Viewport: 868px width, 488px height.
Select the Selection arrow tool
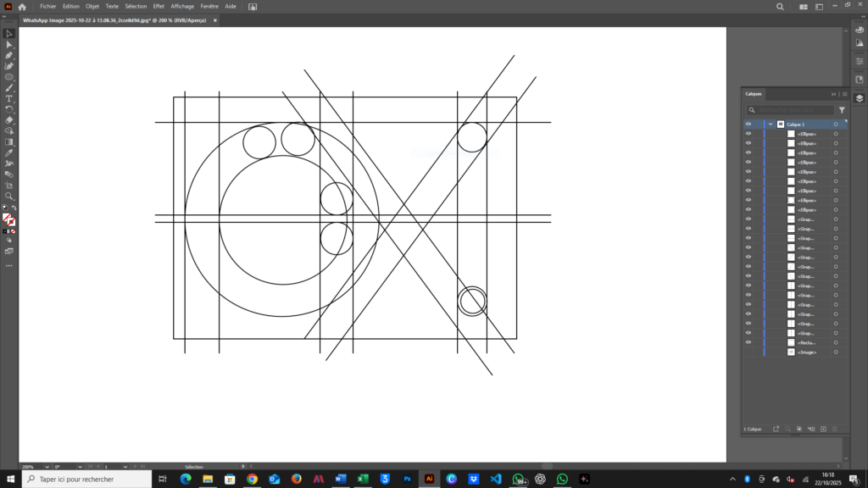click(8, 34)
